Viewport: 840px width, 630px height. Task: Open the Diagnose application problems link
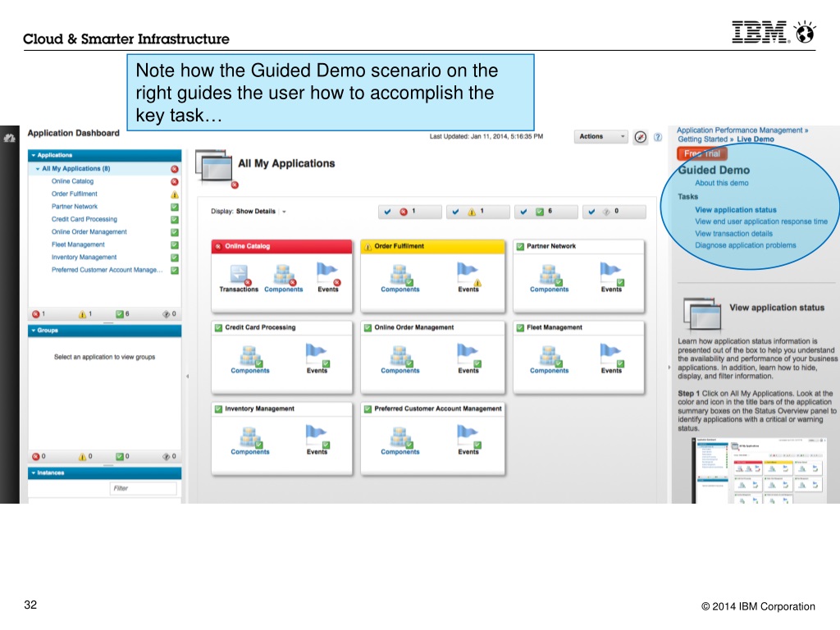(745, 245)
